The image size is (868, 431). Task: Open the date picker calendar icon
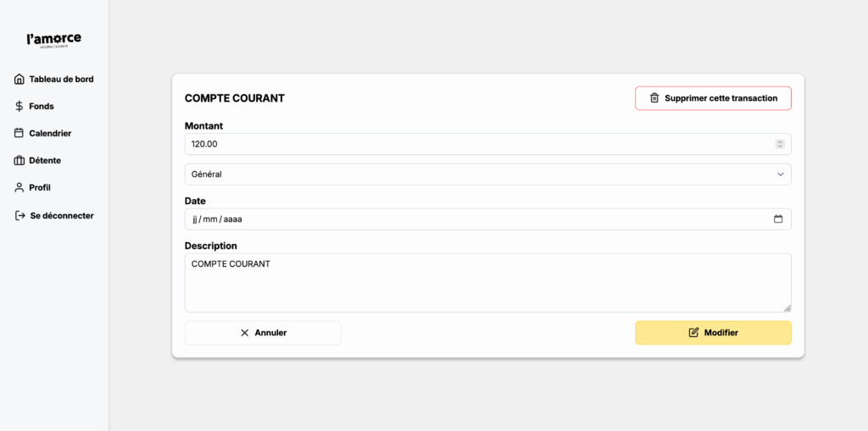coord(778,219)
